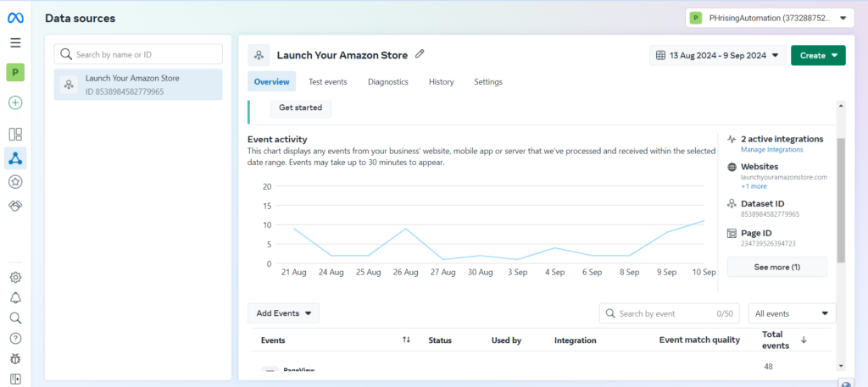Click dataset icon beside Launch Your Amazon Store title
The width and height of the screenshot is (868, 387).
coord(259,55)
